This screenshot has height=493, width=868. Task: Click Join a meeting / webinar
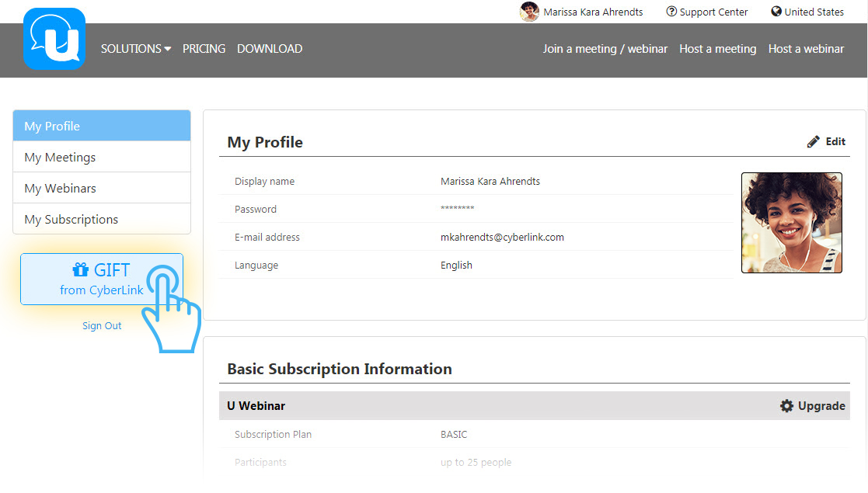(605, 49)
